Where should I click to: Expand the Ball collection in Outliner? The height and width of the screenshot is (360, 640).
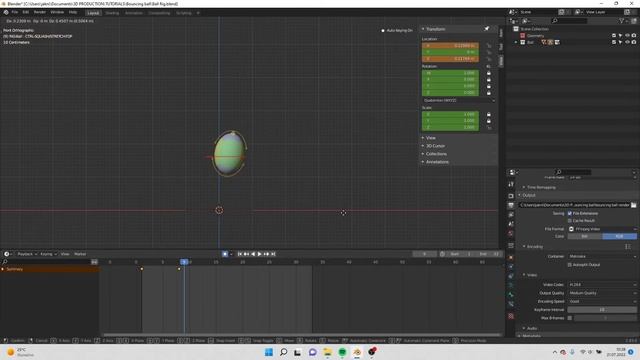[x=516, y=42]
